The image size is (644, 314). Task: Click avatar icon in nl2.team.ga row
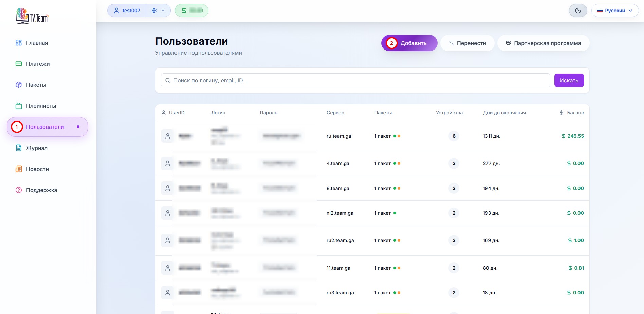167,213
